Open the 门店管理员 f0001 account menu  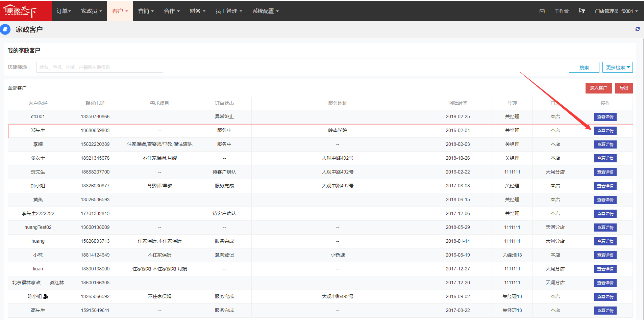point(616,11)
